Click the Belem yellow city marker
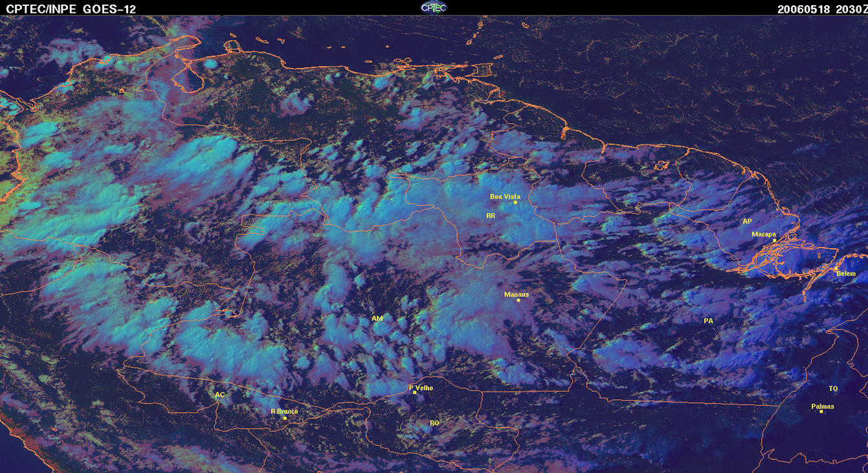 click(836, 268)
